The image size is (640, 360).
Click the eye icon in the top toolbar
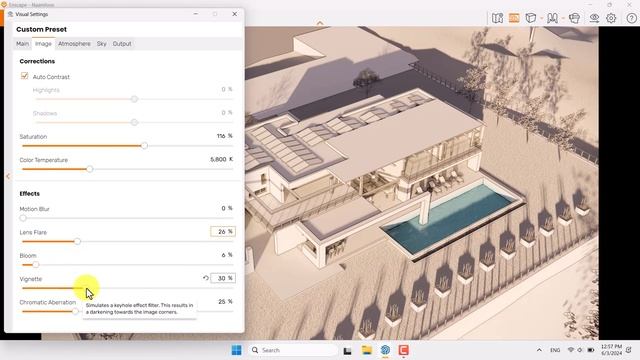point(594,18)
